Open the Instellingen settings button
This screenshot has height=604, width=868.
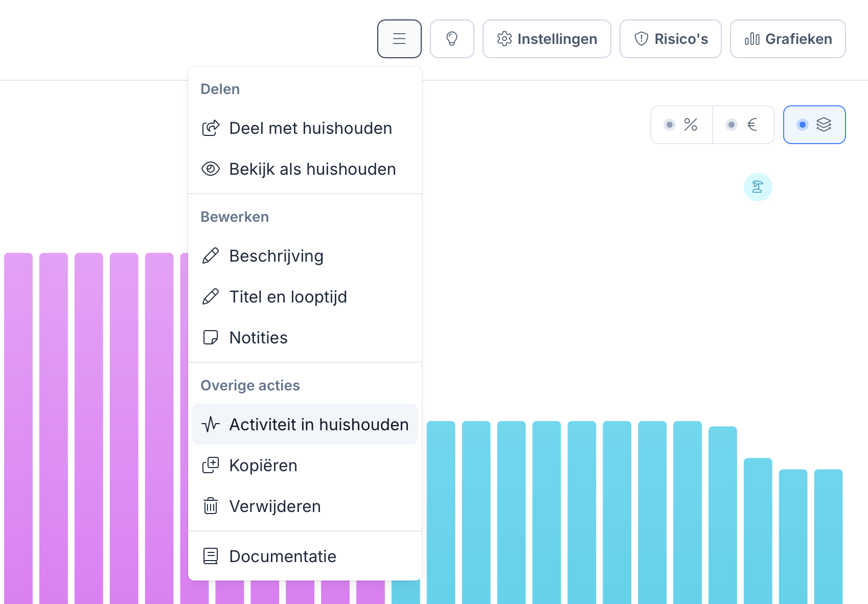(547, 39)
